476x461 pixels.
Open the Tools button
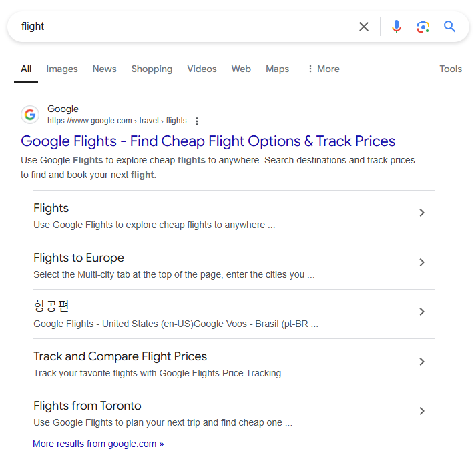(x=451, y=69)
